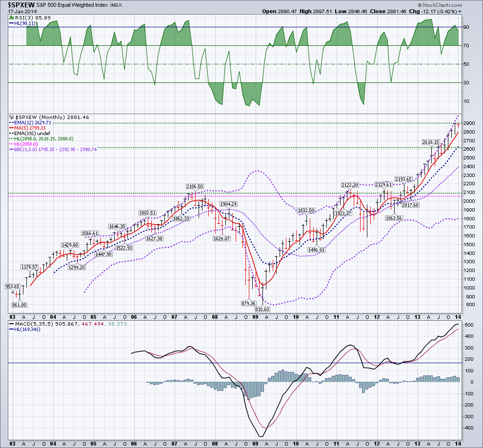Click the green arrow icon beside RSI(3)
This screenshot has width=483, height=448.
[12, 18]
